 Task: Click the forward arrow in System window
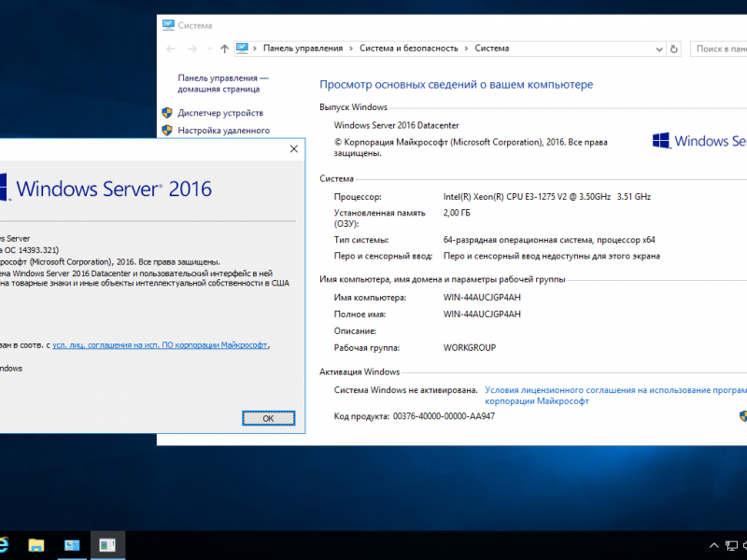point(192,49)
